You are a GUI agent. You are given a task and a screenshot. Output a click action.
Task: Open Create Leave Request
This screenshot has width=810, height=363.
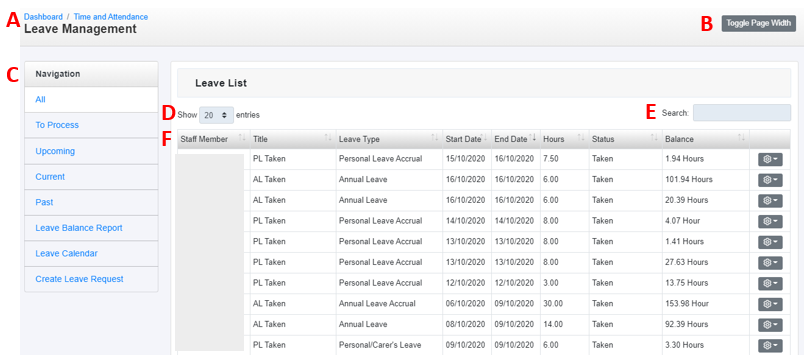click(x=91, y=279)
